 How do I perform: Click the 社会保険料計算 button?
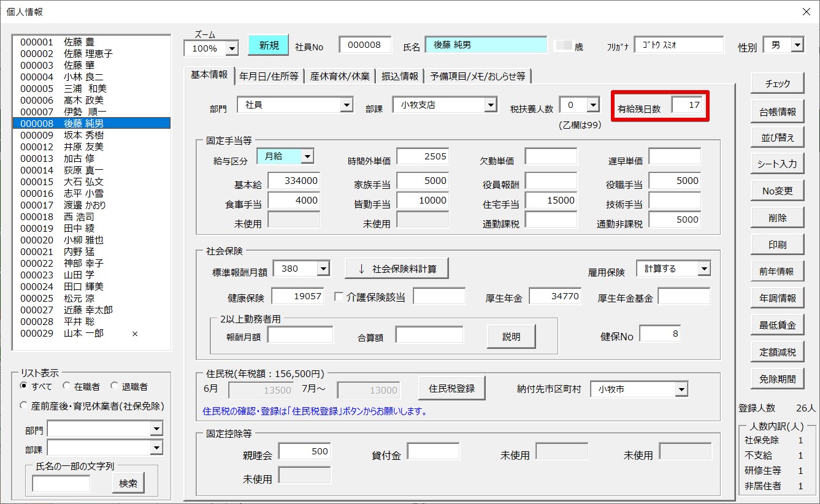click(x=396, y=269)
